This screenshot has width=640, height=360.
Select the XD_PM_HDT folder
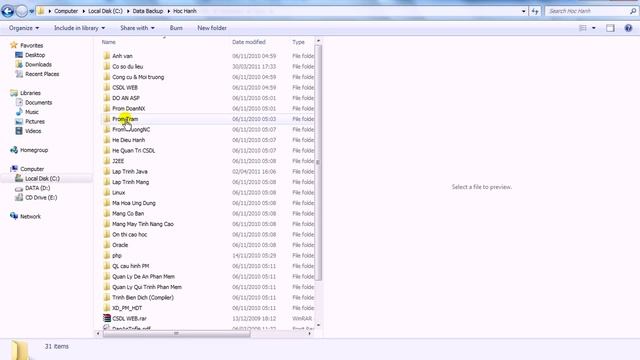[x=127, y=308]
